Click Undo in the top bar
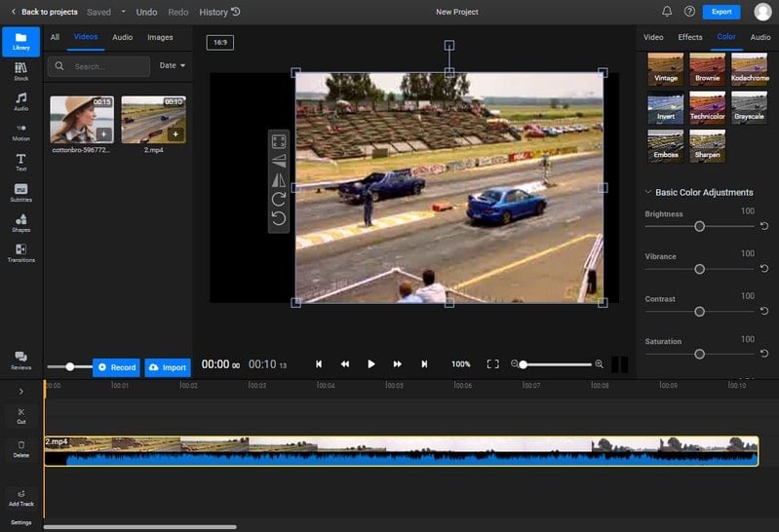 (x=146, y=12)
